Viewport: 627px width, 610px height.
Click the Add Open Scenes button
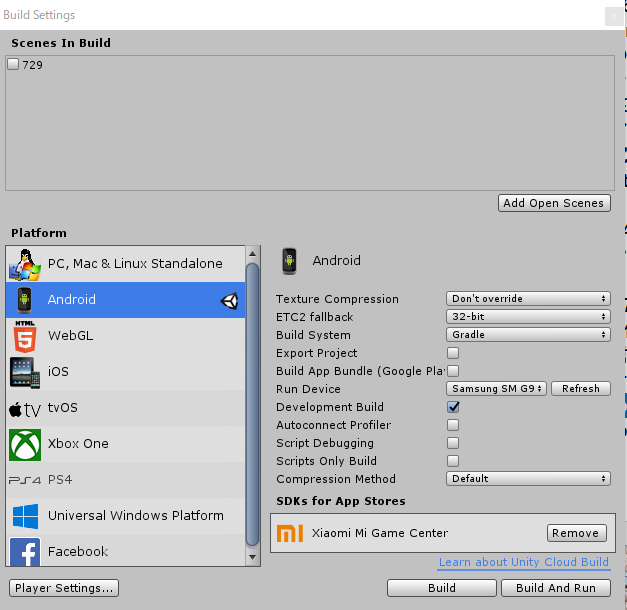pyautogui.click(x=553, y=203)
